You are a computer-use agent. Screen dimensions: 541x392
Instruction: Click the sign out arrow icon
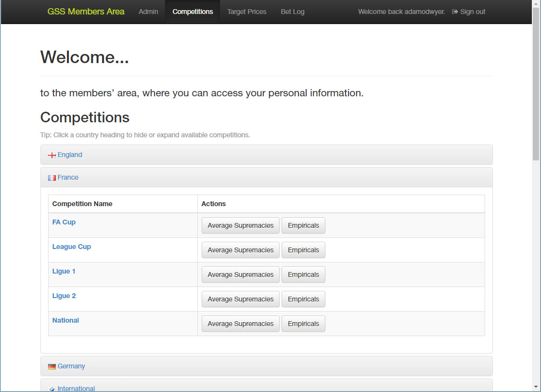(455, 12)
